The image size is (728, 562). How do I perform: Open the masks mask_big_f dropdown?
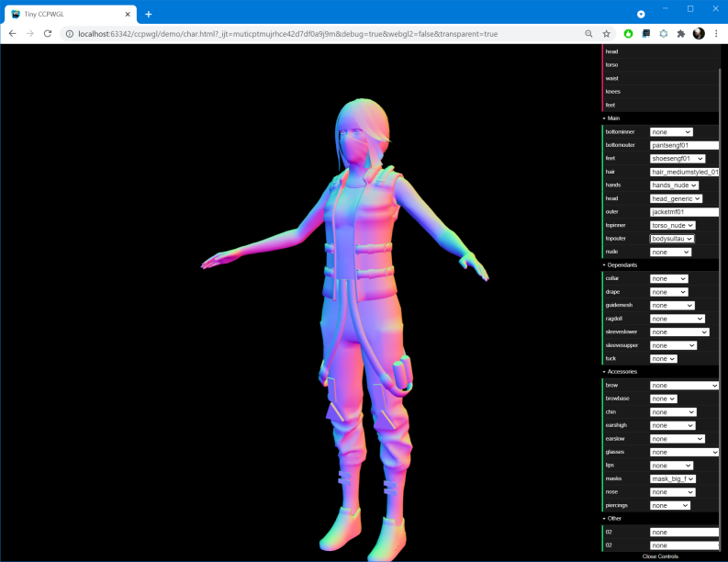point(673,478)
